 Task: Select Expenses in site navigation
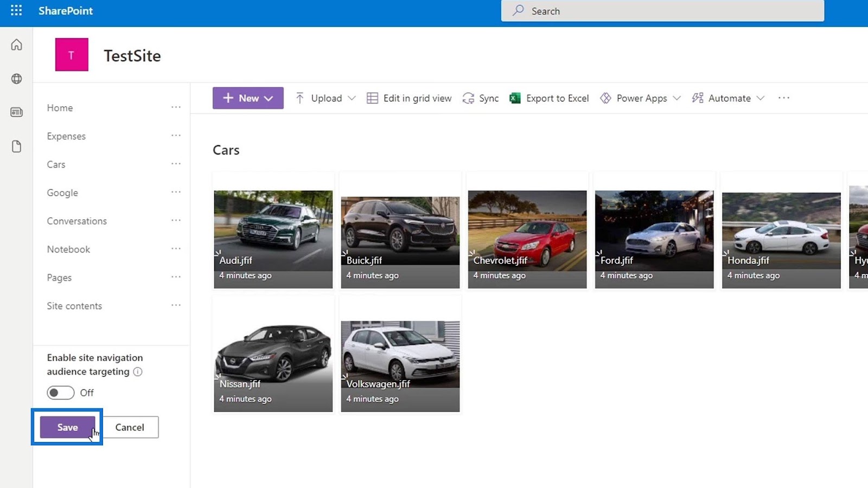(66, 136)
